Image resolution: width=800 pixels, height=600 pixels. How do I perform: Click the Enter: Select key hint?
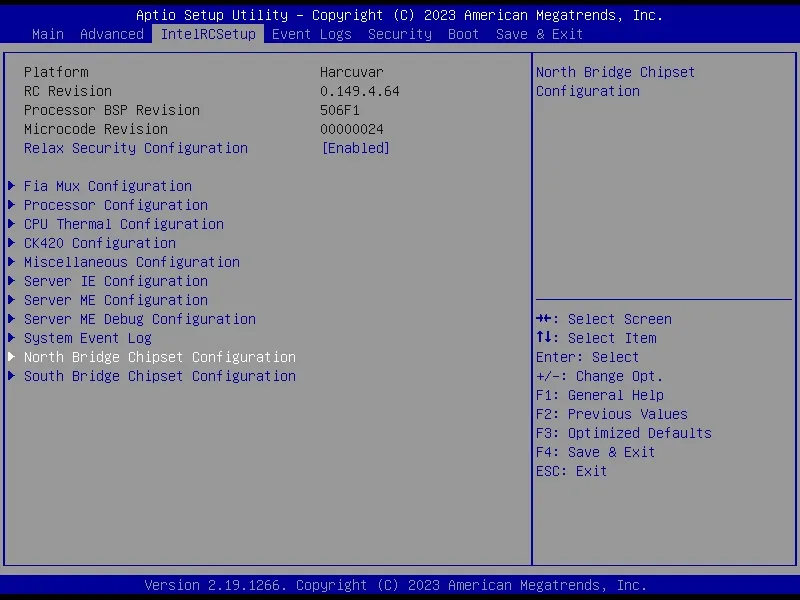coord(587,357)
